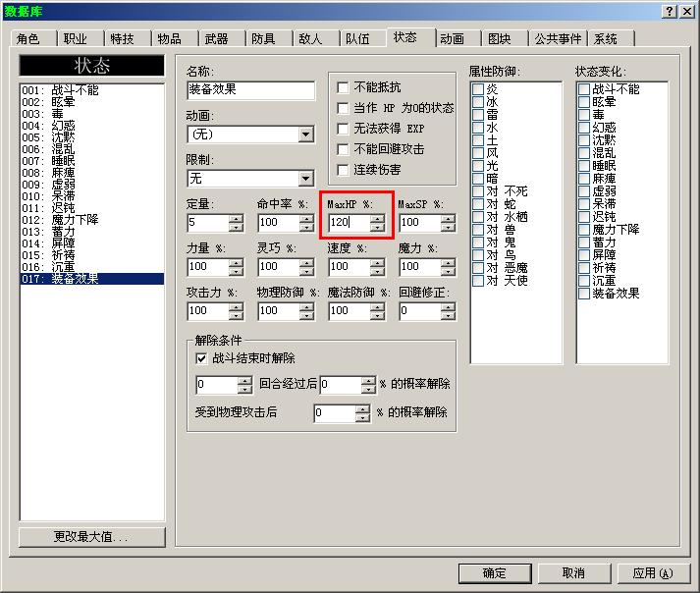Viewport: 700px width, 593px height.
Task: Decrease 物理防御 % with its down arrow
Action: pyautogui.click(x=306, y=315)
